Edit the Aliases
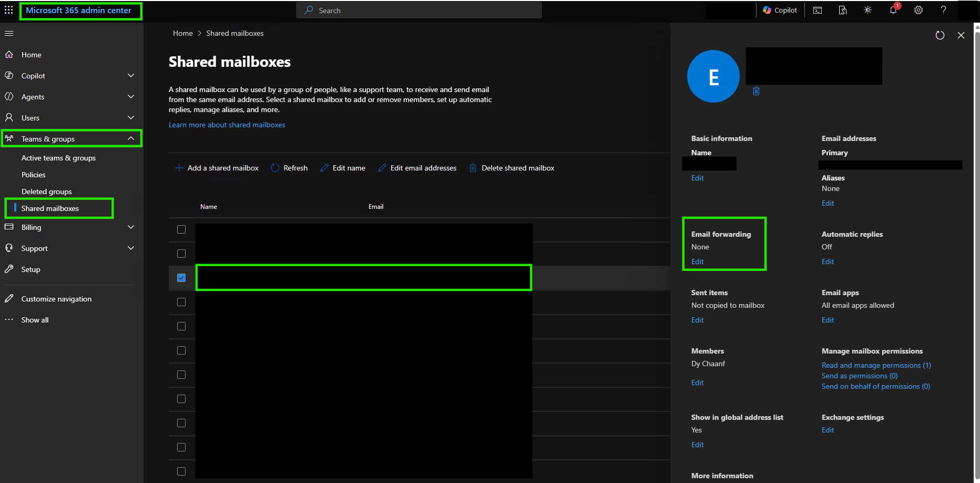The height and width of the screenshot is (483, 980). (x=828, y=203)
